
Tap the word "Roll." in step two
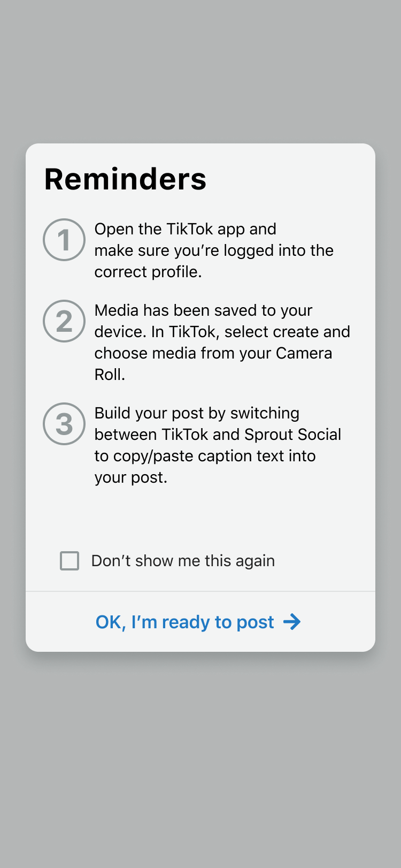click(110, 375)
